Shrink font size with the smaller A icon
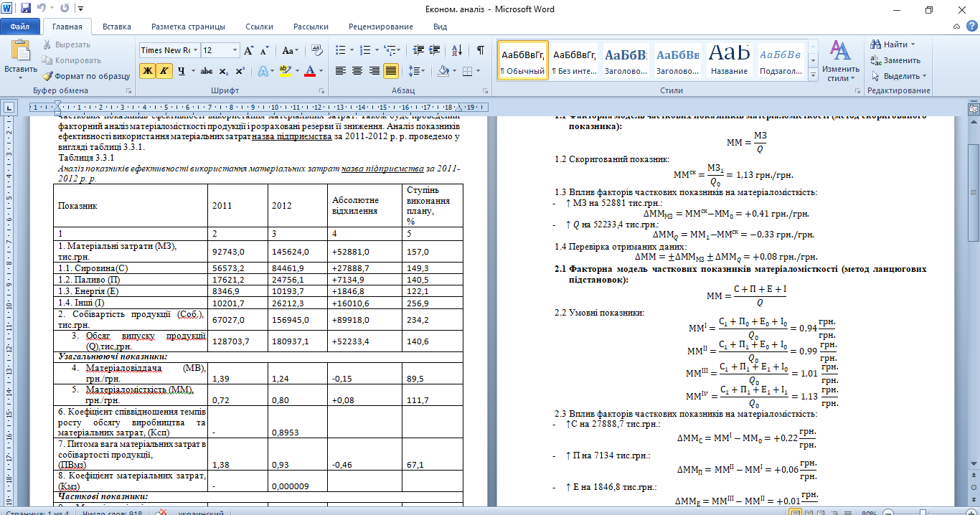The width and height of the screenshot is (980, 515). [x=265, y=50]
